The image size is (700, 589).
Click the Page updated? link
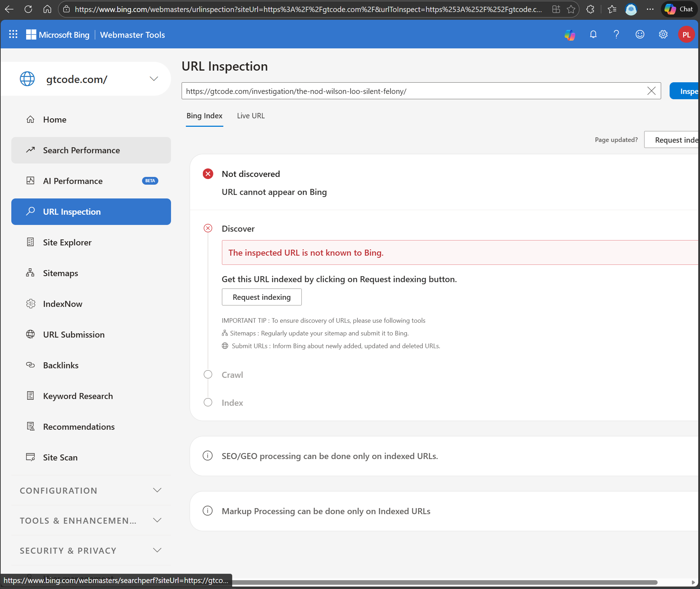616,139
